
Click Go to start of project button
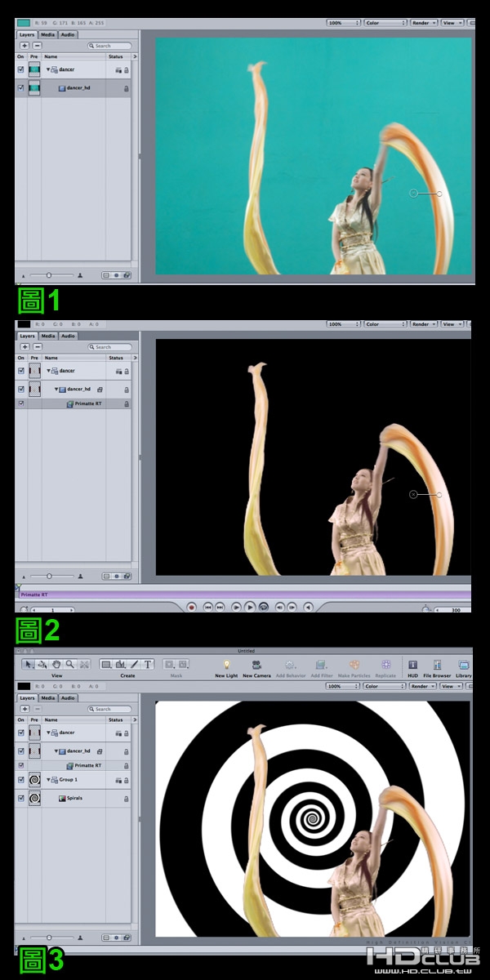208,607
